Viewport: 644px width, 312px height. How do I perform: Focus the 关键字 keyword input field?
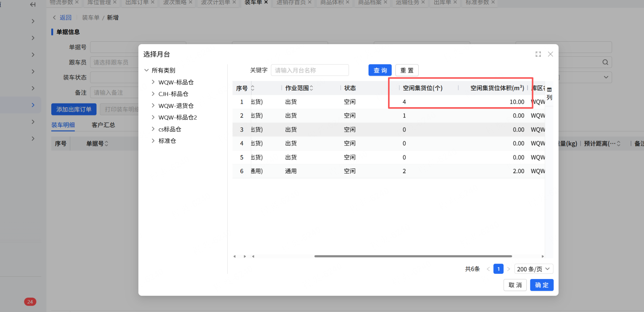[310, 70]
